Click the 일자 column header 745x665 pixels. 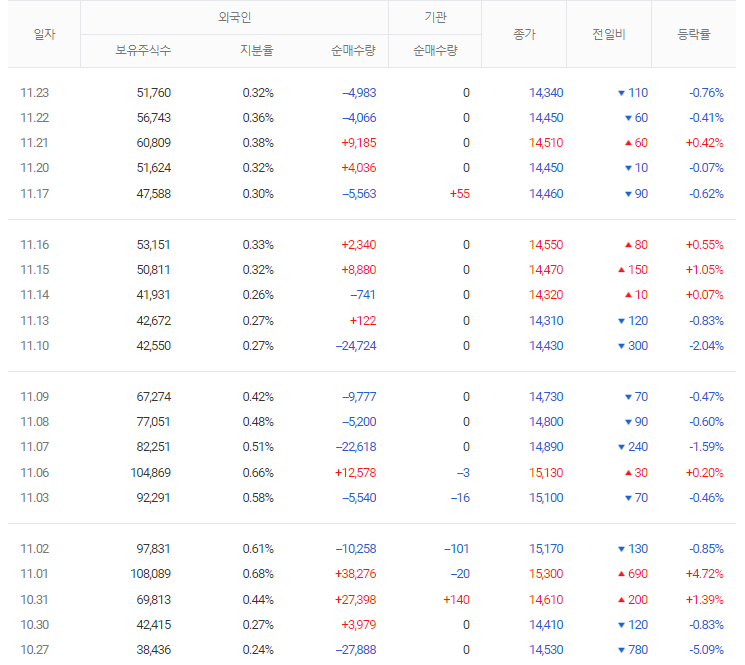(45, 34)
